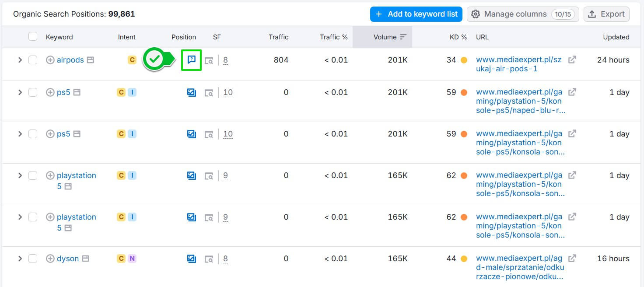644x287 pixels.
Task: Click the SF column header
Action: tap(217, 37)
